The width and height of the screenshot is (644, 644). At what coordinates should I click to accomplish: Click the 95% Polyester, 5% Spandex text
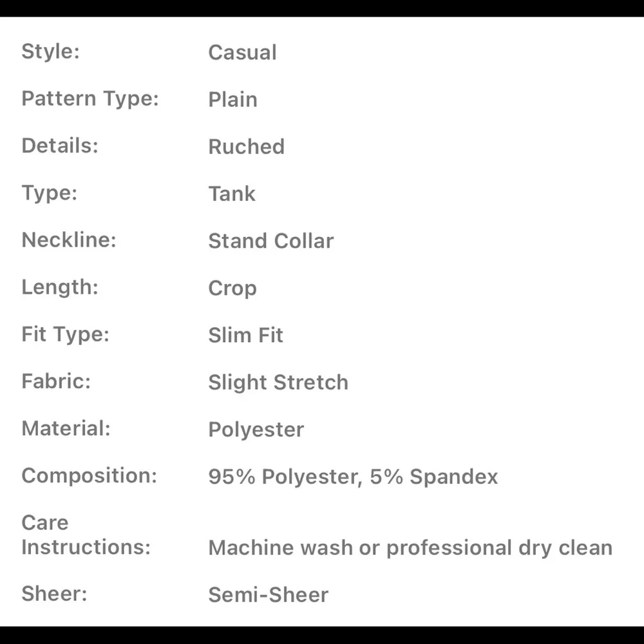353,477
